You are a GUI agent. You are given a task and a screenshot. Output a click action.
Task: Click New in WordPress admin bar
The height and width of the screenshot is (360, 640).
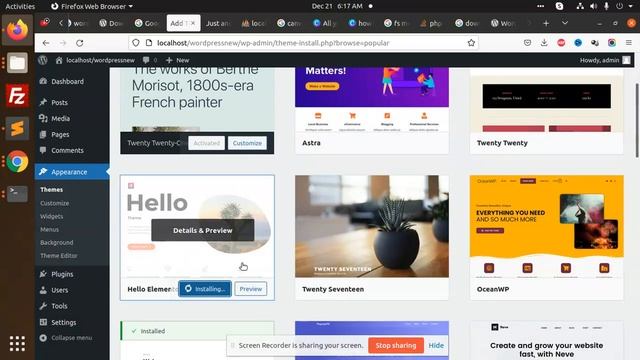point(178,60)
